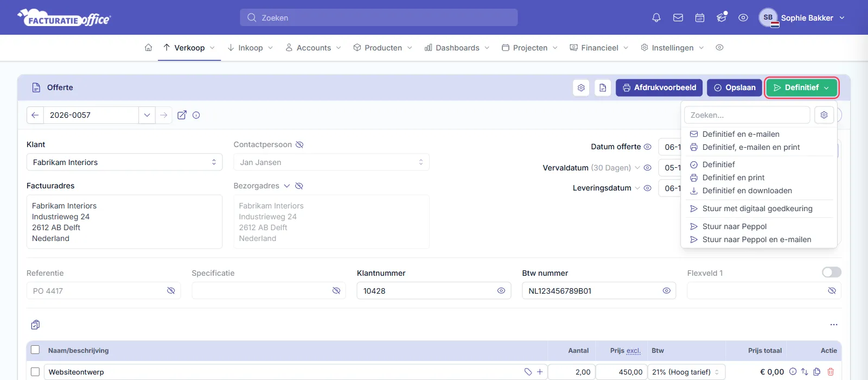Open the three-dots menu above line items table
Screen dimensions: 868x380
[x=834, y=325]
